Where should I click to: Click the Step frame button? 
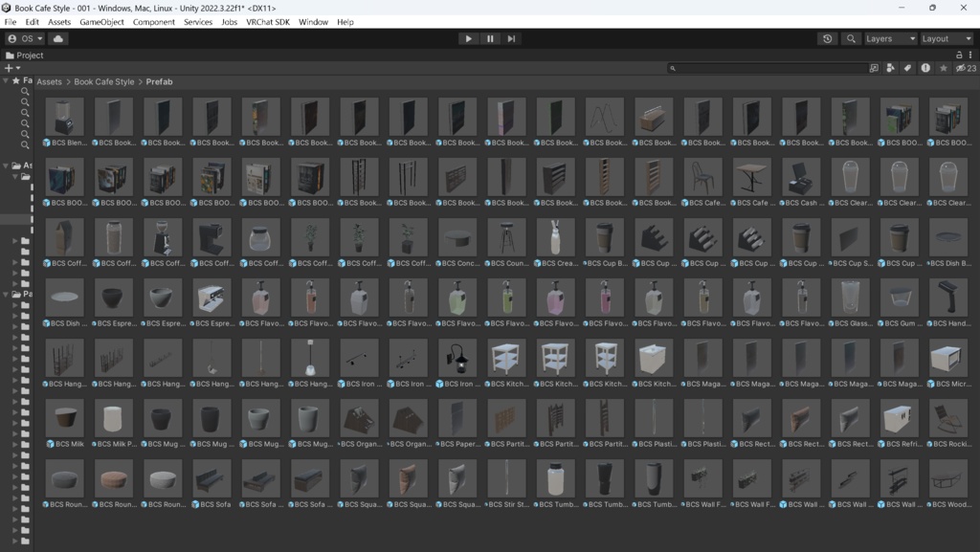[511, 38]
